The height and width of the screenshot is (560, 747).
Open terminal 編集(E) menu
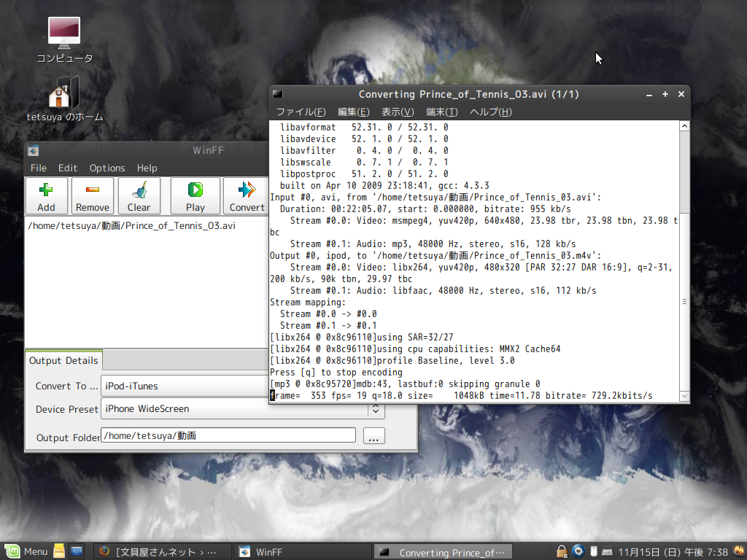(x=354, y=112)
